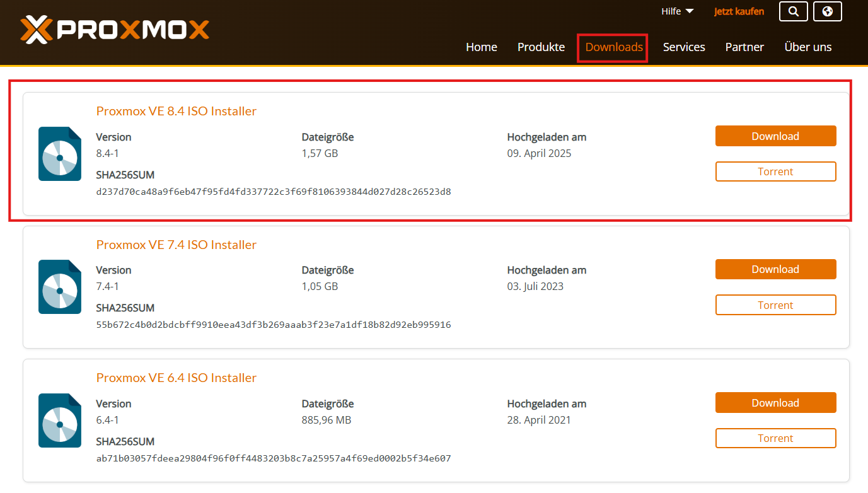Open the Proxmox VE 8.4 ISO Installer title link
The image size is (868, 493).
pyautogui.click(x=176, y=111)
